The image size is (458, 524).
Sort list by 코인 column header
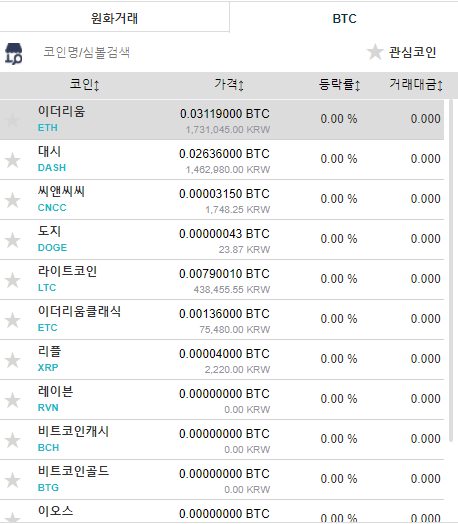click(84, 84)
